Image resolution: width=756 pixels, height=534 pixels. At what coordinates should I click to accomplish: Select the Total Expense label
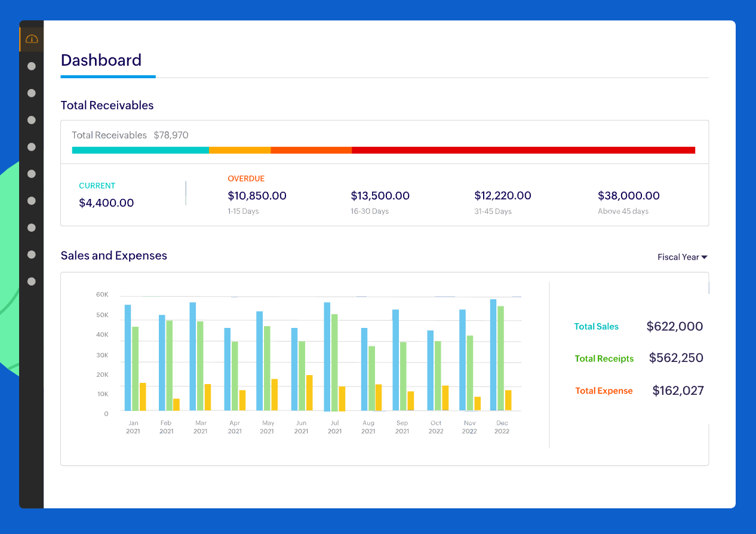click(x=604, y=391)
